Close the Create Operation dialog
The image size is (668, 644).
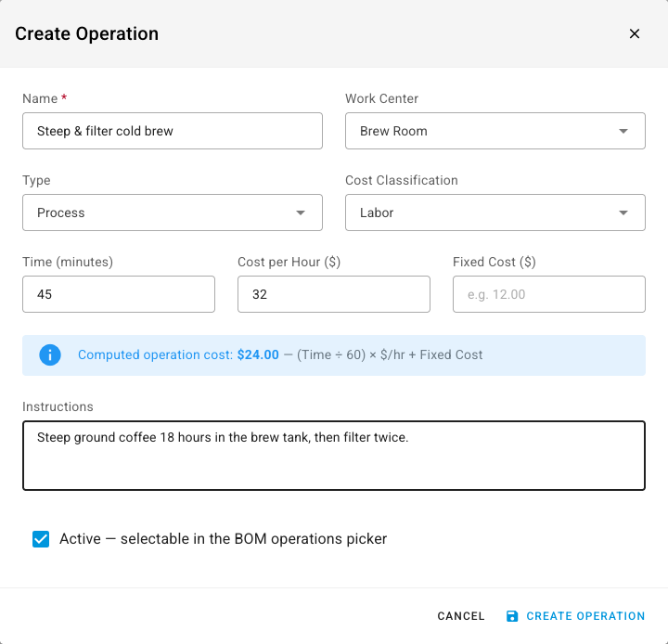(635, 33)
